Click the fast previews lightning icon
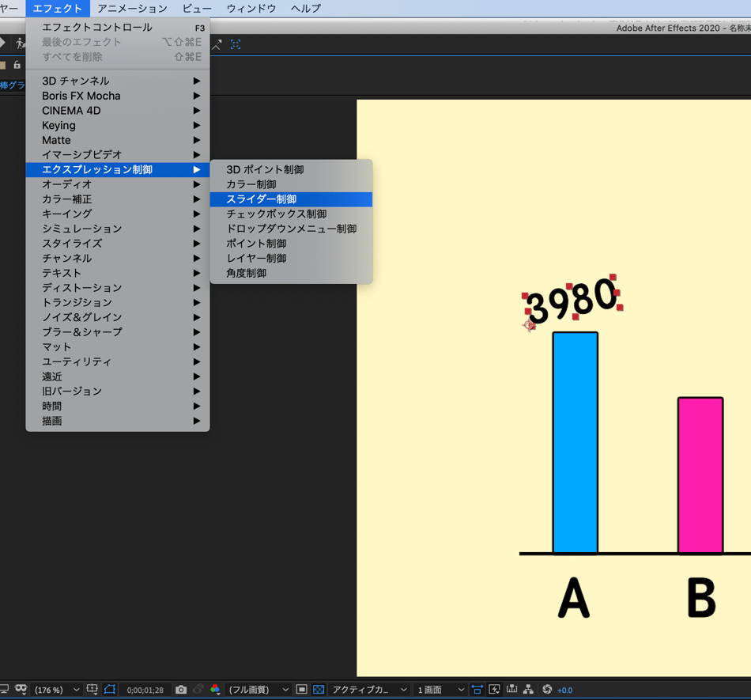Image resolution: width=751 pixels, height=700 pixels. tap(494, 690)
